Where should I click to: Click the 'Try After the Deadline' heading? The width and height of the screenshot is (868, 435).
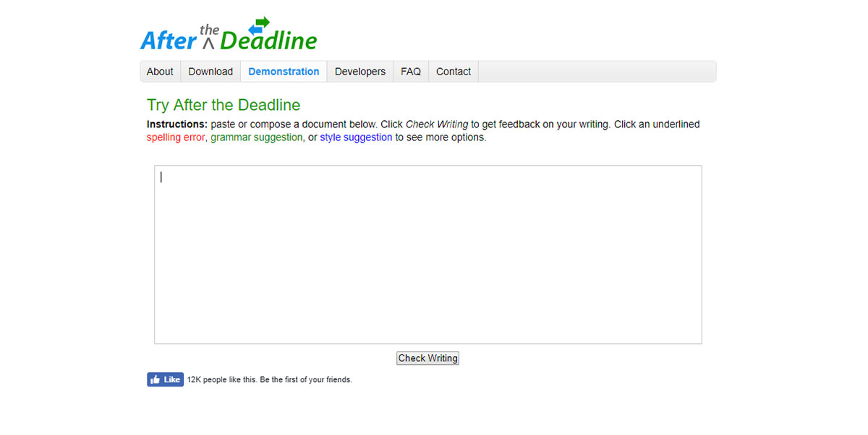pyautogui.click(x=224, y=105)
